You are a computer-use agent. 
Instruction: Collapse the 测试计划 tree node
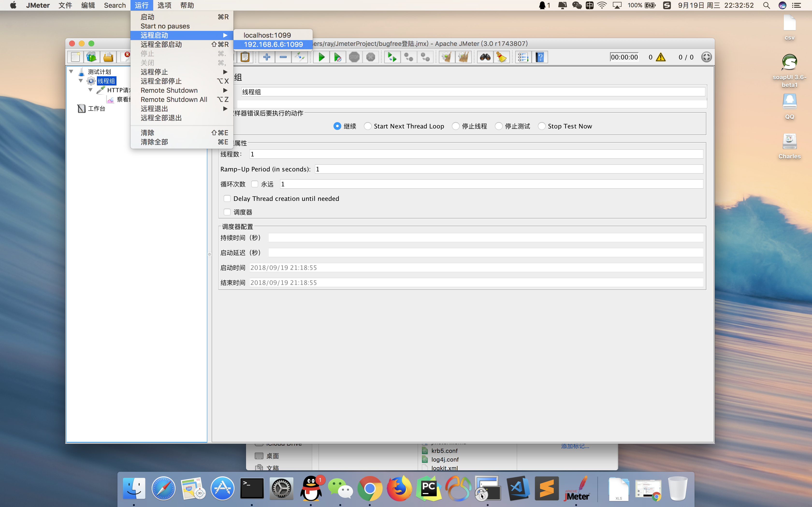71,71
